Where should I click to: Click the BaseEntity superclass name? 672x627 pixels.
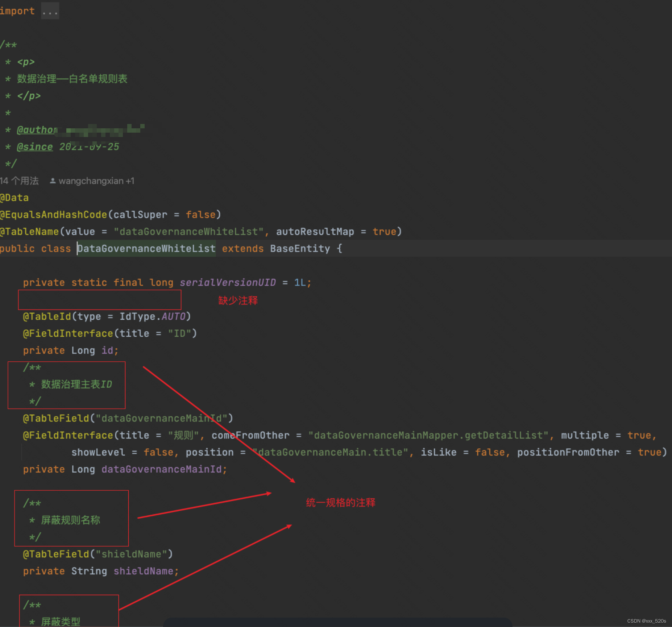[300, 249]
